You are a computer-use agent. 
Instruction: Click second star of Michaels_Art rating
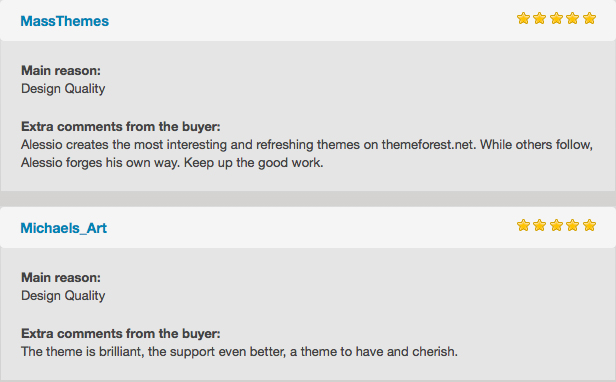coord(540,225)
